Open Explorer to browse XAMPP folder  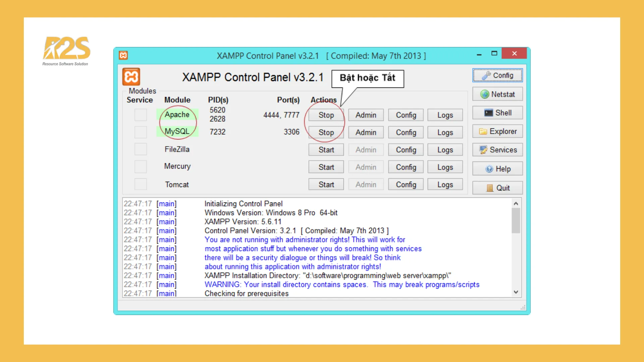pyautogui.click(x=497, y=131)
